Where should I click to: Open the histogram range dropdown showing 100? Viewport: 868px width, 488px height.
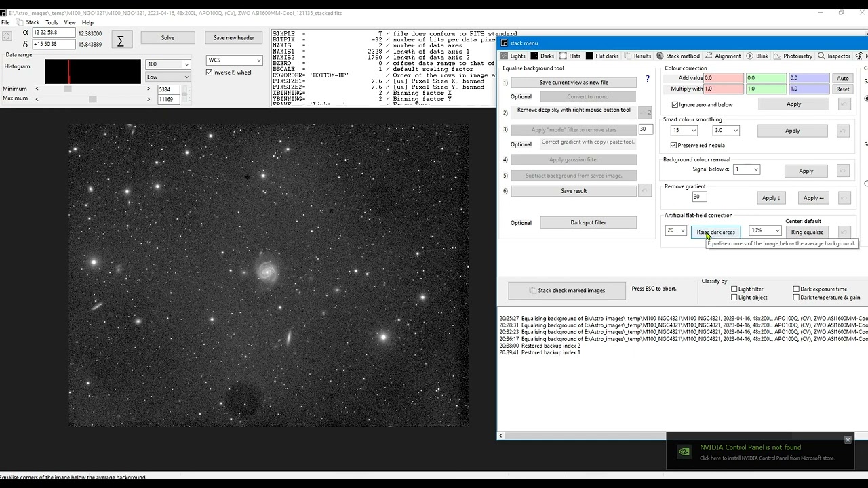pos(168,64)
